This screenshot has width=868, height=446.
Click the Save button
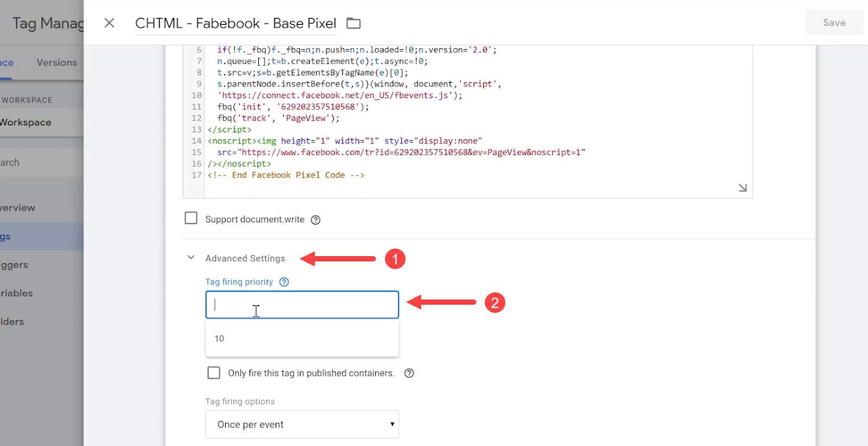[834, 23]
